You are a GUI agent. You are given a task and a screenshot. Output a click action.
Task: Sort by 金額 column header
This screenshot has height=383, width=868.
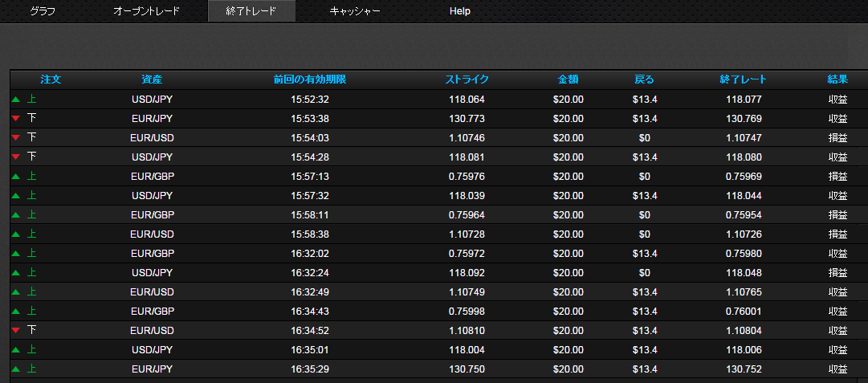point(568,79)
